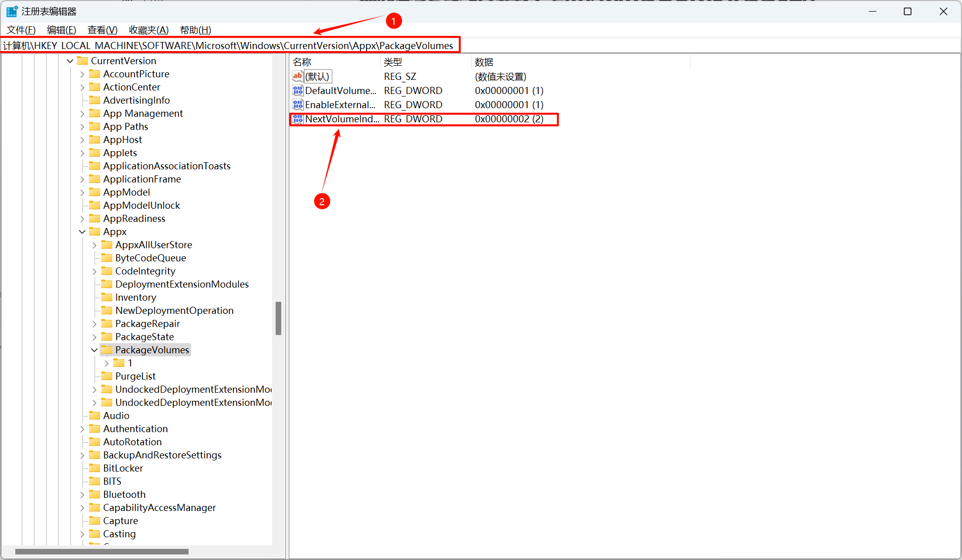The image size is (962, 560).
Task: Collapse the Appx tree node
Action: tap(82, 231)
